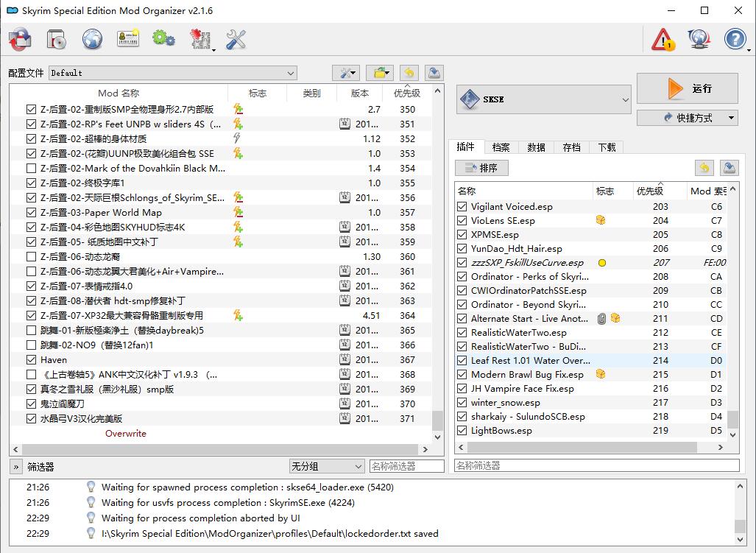Toggle the Z-后置-06-动态龙裔 checkbox
Screen dimensions: 756x553
point(32,256)
